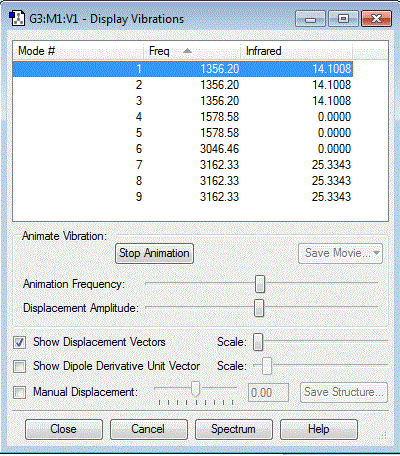The image size is (400, 456).
Task: Click the Displacement Amplitude slider handle
Action: (x=259, y=308)
